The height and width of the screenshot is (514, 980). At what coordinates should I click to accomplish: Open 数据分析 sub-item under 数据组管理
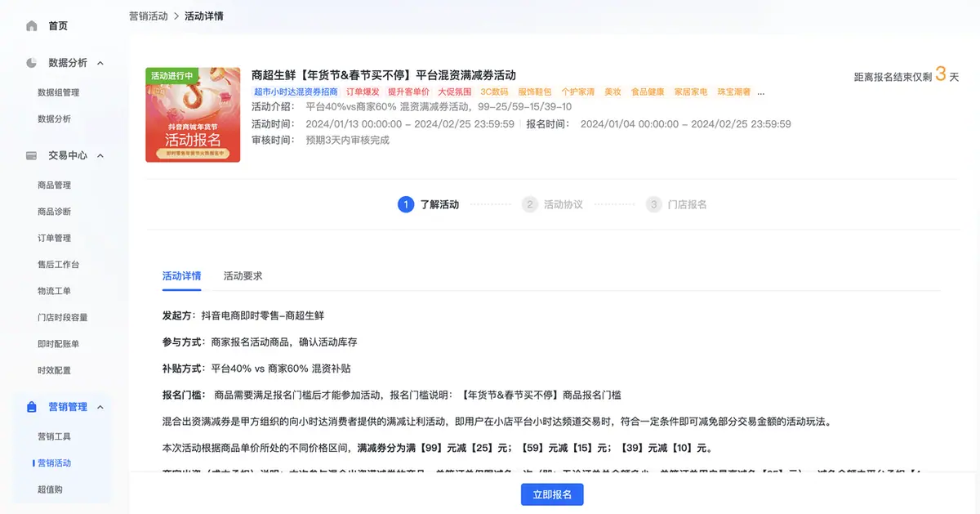coord(54,118)
